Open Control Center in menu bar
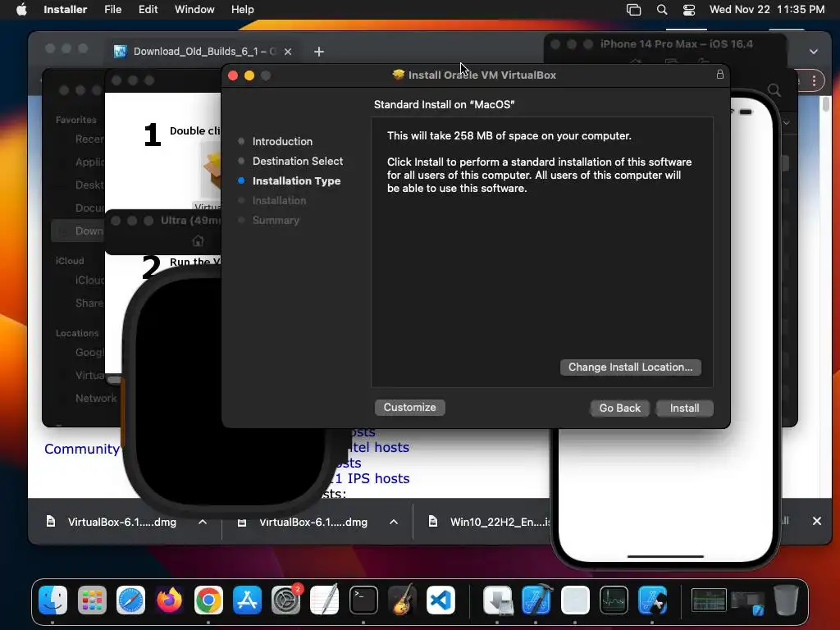The height and width of the screenshot is (630, 840). 689,10
